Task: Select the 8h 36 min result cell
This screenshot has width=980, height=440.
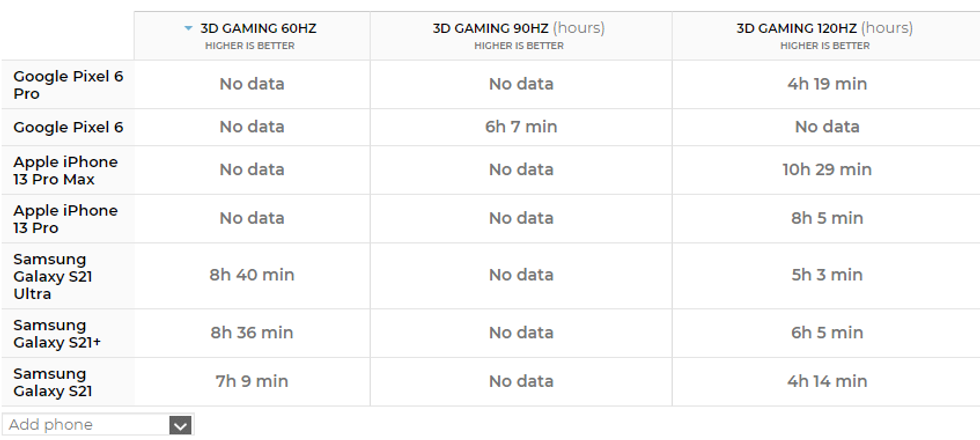Action: tap(252, 333)
